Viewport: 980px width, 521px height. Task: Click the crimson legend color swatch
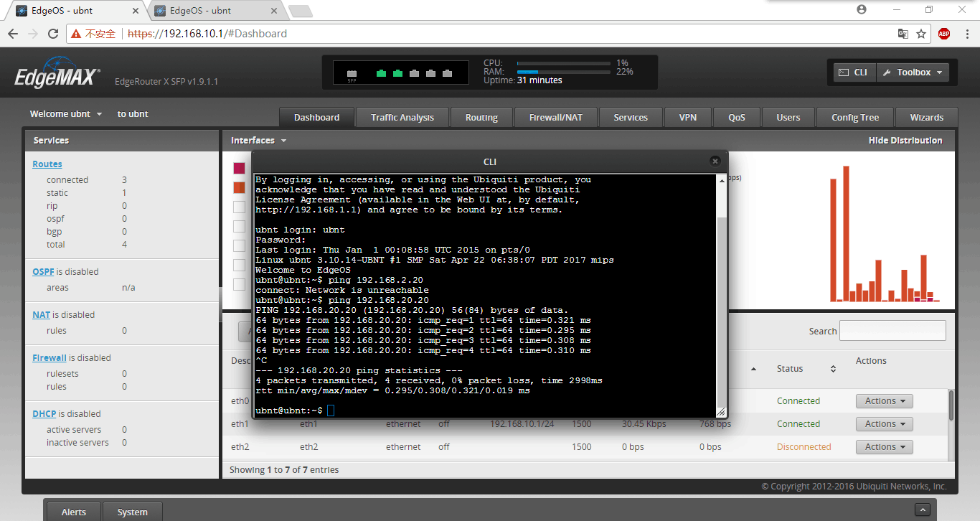click(239, 168)
